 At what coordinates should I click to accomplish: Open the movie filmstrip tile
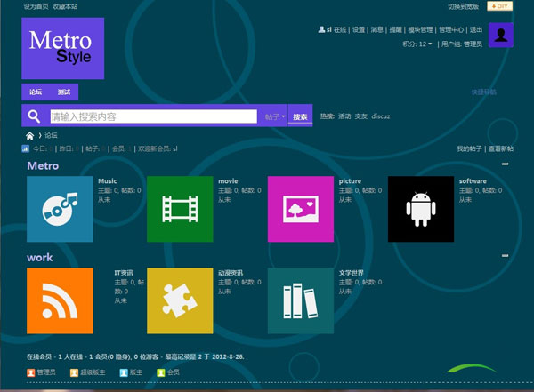180,210
